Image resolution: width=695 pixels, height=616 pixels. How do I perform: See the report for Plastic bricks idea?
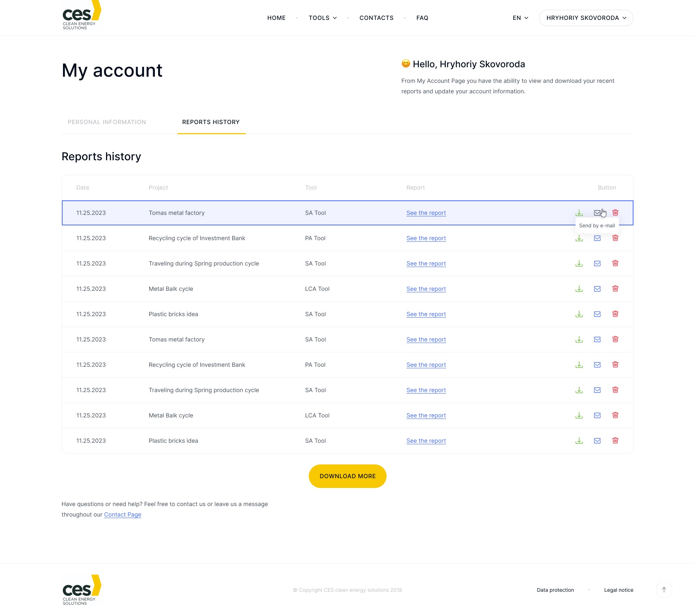(426, 314)
